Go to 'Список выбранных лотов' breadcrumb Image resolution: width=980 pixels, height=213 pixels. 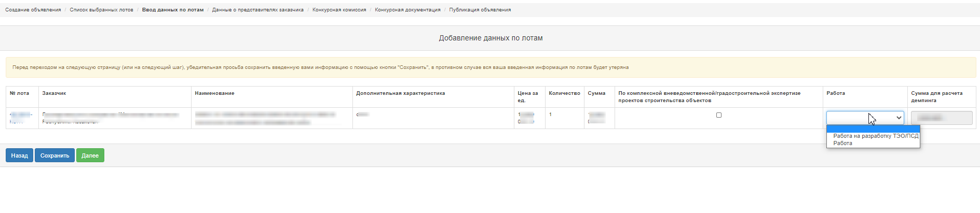[x=101, y=10]
